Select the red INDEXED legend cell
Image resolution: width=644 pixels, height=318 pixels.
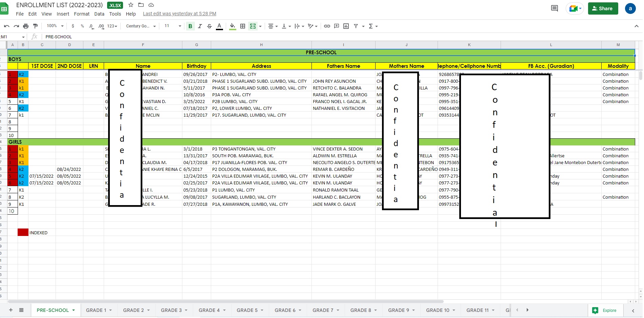pos(23,232)
